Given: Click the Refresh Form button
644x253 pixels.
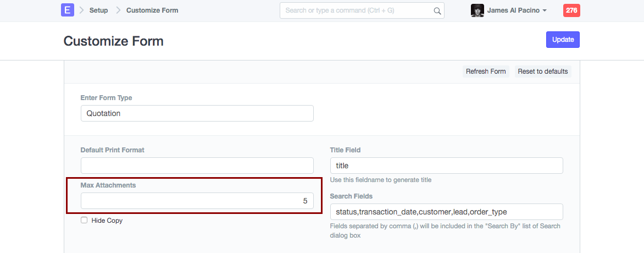Looking at the screenshot, I should tap(486, 71).
